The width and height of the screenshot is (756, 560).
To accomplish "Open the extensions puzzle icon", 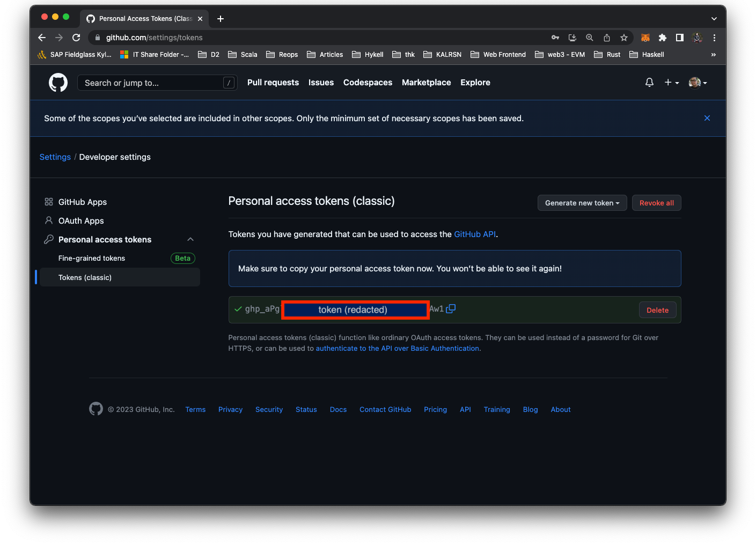I will pos(663,38).
